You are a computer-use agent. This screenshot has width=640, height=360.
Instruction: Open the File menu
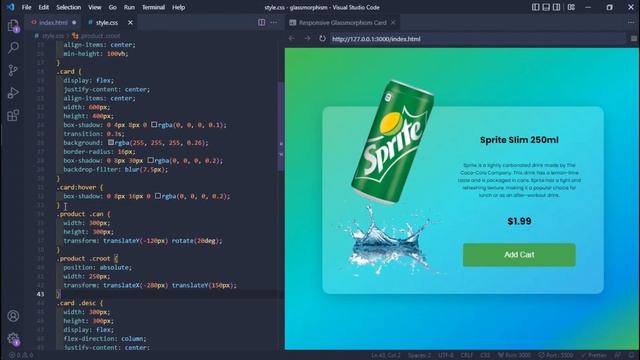click(x=27, y=7)
